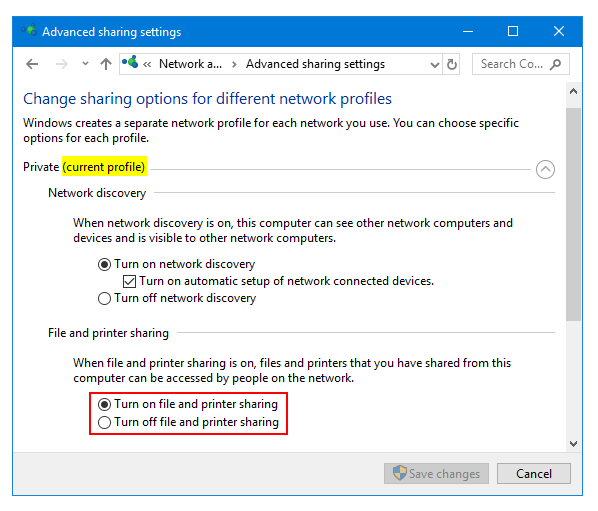The image size is (598, 511).
Task: Open the recent locations dropdown arrow
Action: (x=85, y=64)
